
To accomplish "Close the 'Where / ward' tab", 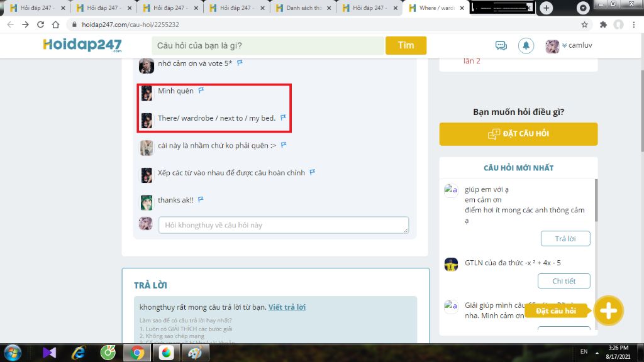I will [x=462, y=8].
